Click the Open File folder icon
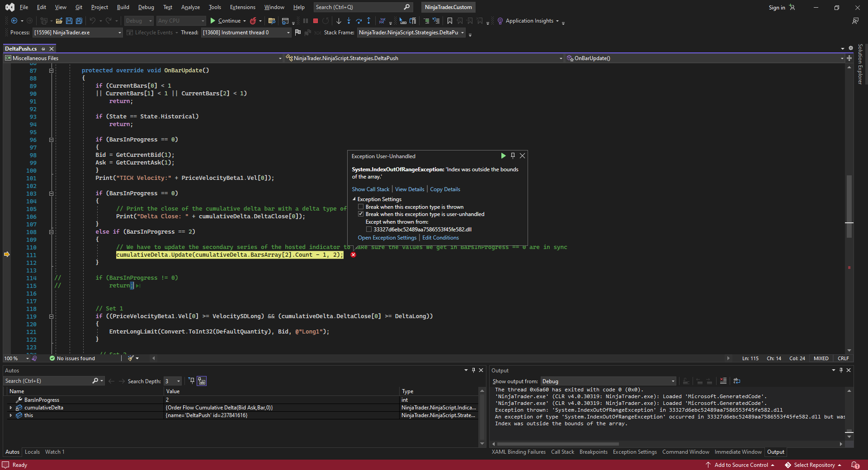Screen dimensions: 868x470 59,21
